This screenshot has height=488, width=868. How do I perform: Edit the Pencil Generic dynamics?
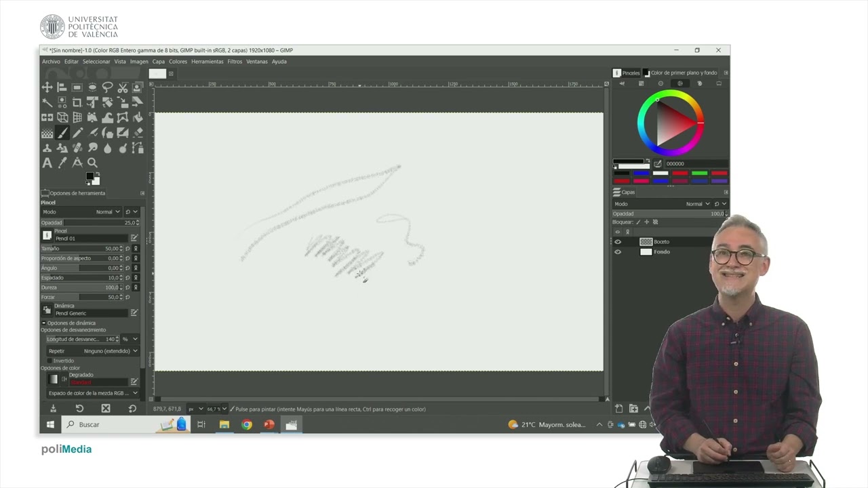pos(134,312)
